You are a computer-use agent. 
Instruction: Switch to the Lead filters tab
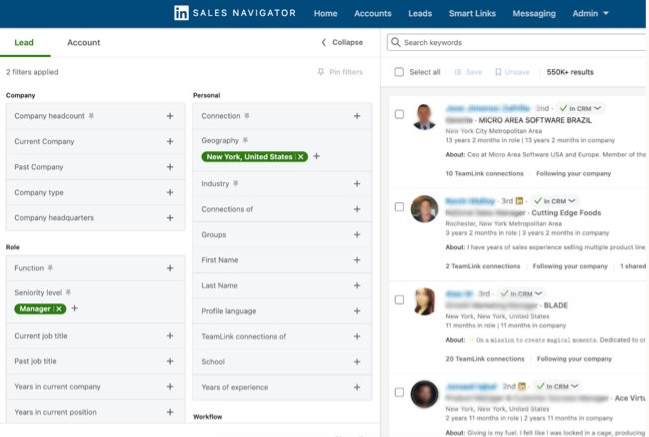point(24,43)
